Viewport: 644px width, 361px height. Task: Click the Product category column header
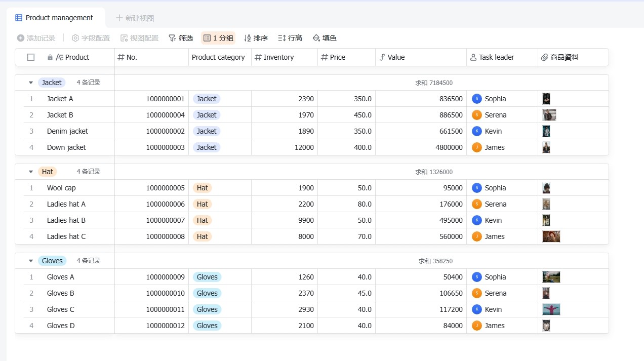(220, 57)
